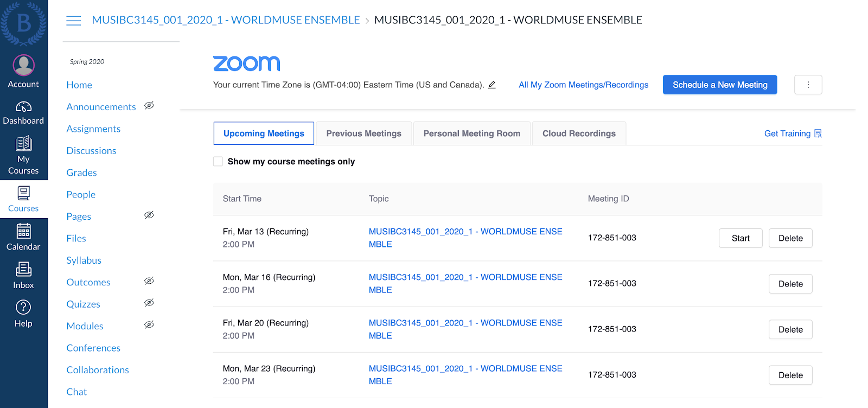
Task: Open Conferences in course menu
Action: coord(93,348)
